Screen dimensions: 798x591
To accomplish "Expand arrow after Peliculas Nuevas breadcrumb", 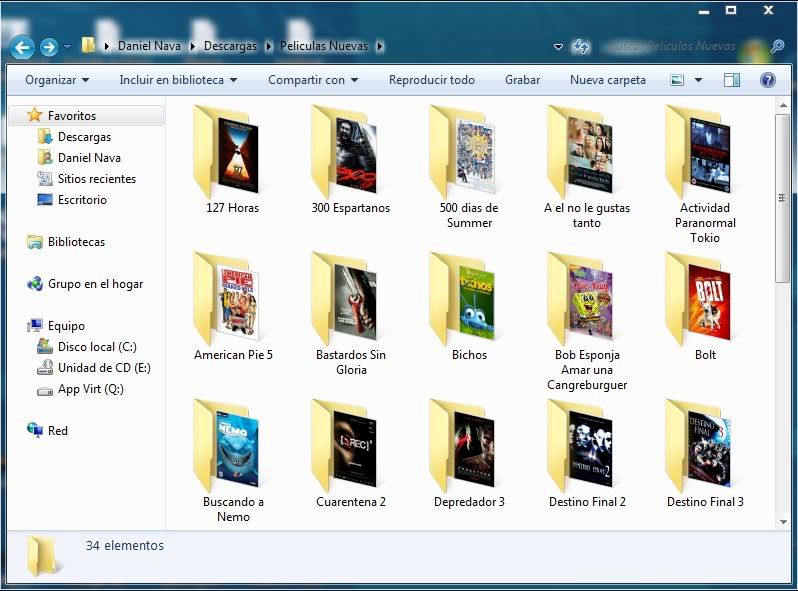I will 380,46.
